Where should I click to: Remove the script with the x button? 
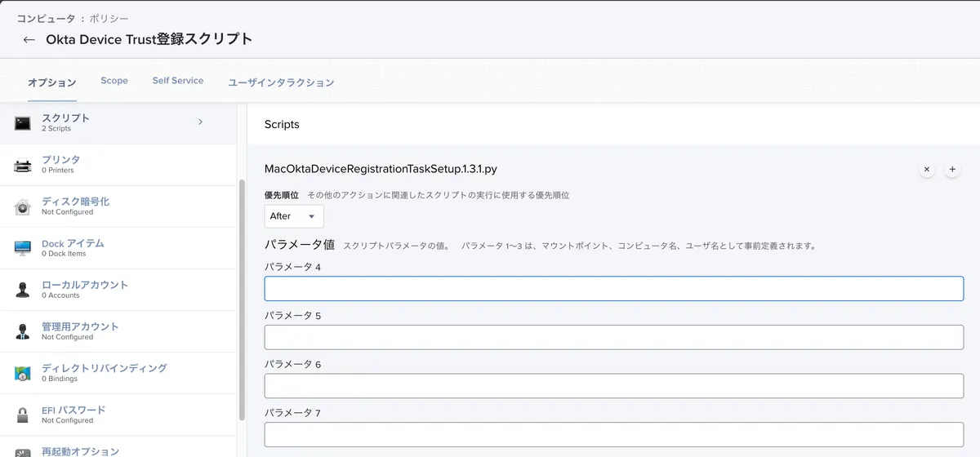[927, 169]
